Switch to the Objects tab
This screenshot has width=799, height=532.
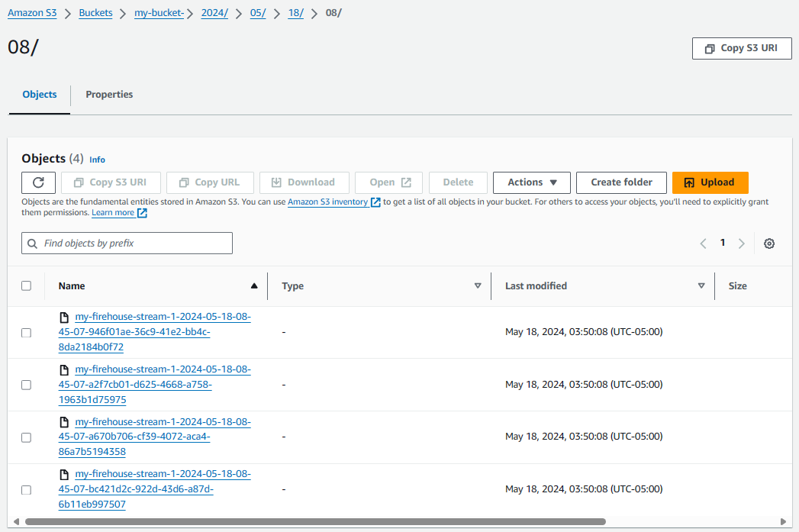pyautogui.click(x=40, y=95)
